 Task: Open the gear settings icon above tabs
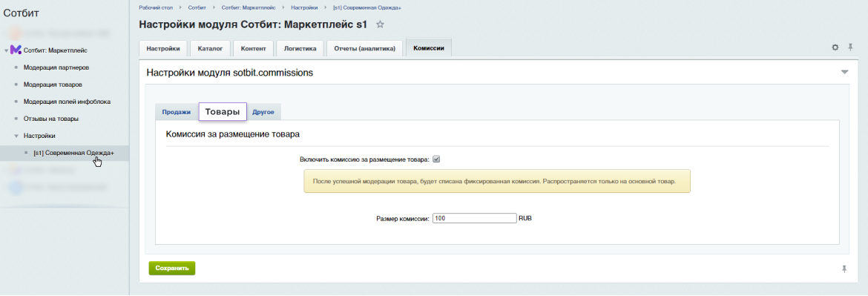click(x=835, y=47)
